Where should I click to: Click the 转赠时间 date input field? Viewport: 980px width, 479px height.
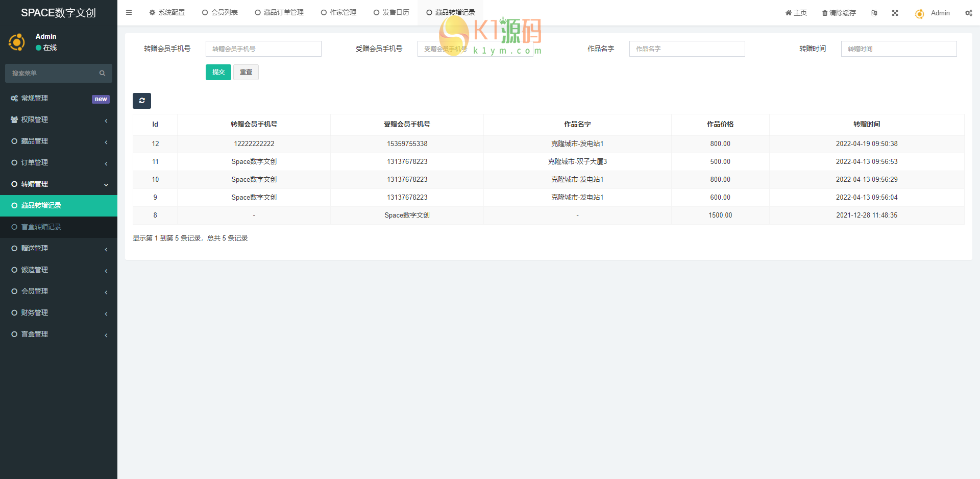click(x=898, y=49)
